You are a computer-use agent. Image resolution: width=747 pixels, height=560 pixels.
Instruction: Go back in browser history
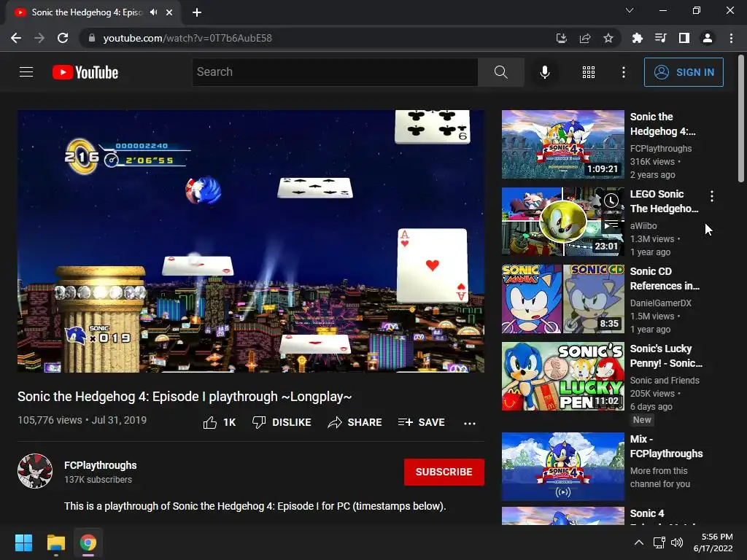pos(16,38)
